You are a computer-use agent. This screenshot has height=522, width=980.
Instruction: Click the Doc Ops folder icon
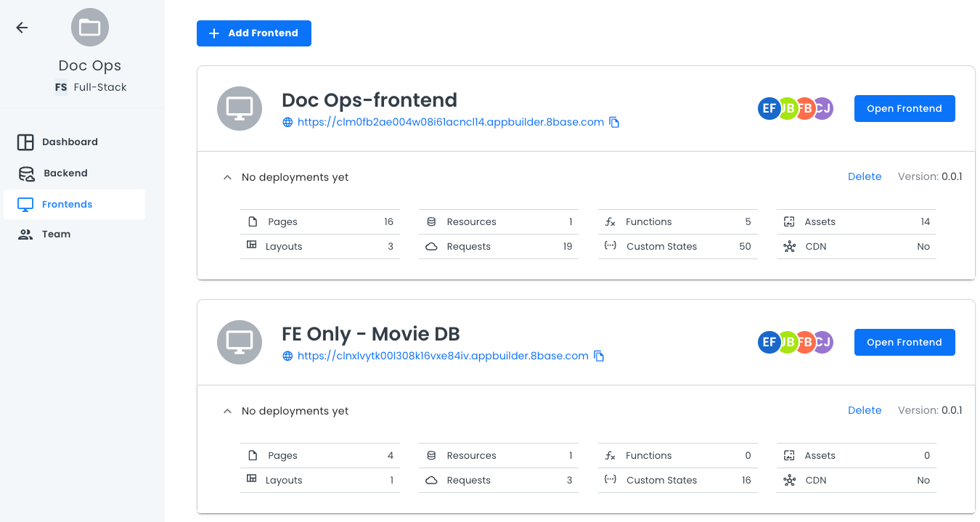tap(90, 28)
